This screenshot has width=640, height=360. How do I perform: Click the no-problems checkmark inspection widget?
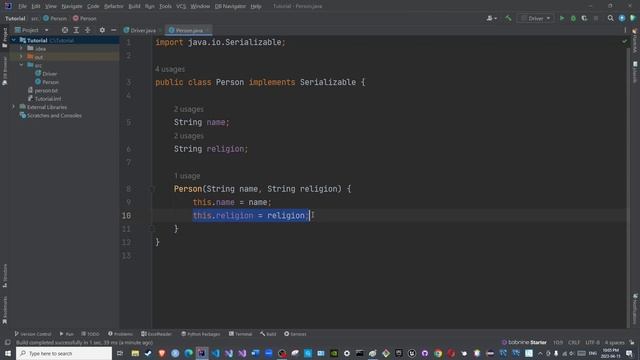click(624, 41)
